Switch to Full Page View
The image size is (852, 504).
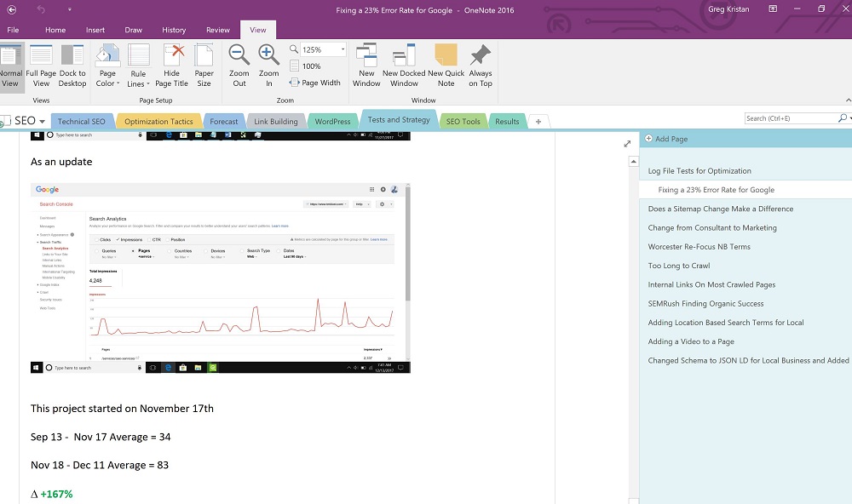pyautogui.click(x=41, y=66)
